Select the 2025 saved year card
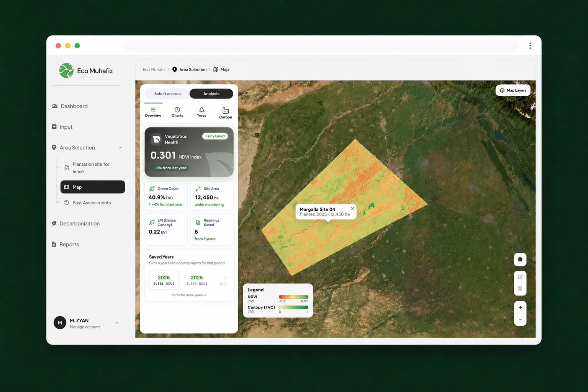588x392 pixels. pyautogui.click(x=197, y=280)
